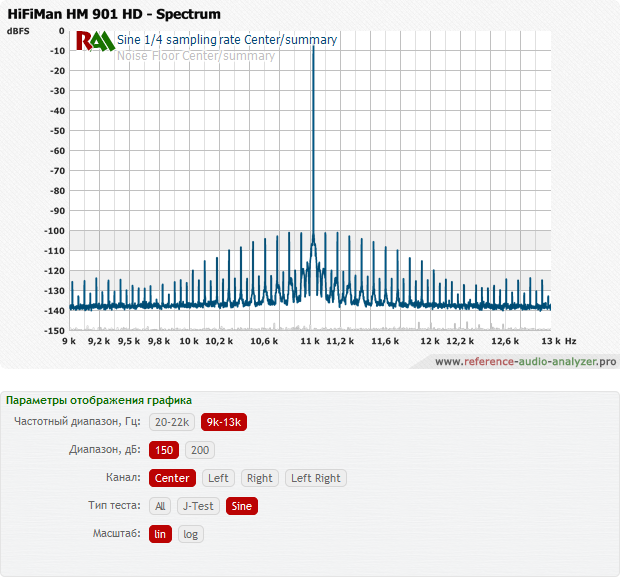Switch the channel to Left
This screenshot has height=578, width=621.
218,478
